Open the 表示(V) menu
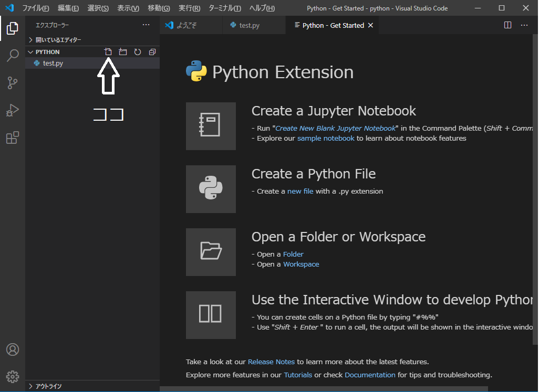Viewport: 539px width, 392px height. 128,8
